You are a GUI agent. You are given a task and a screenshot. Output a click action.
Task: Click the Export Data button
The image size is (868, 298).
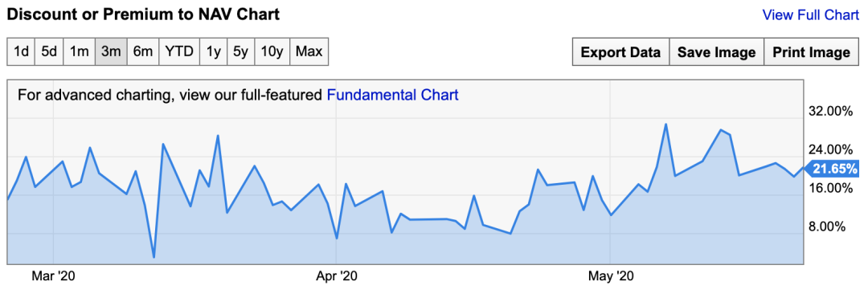620,52
